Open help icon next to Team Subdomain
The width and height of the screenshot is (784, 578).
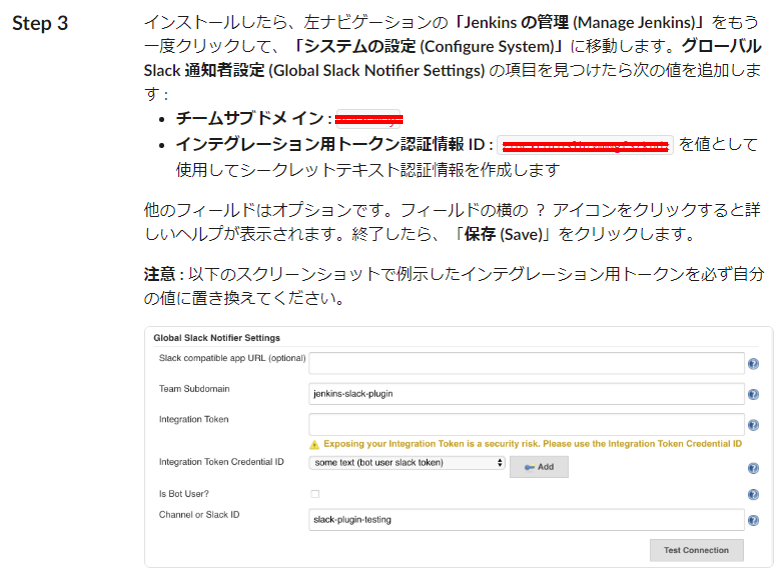[753, 394]
